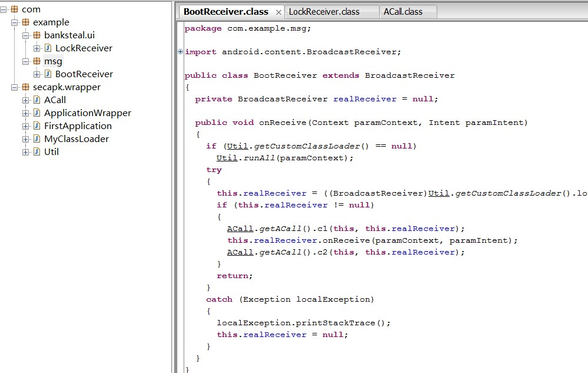Follow the Util link in Util.runAll
The image size is (588, 373).
227,158
